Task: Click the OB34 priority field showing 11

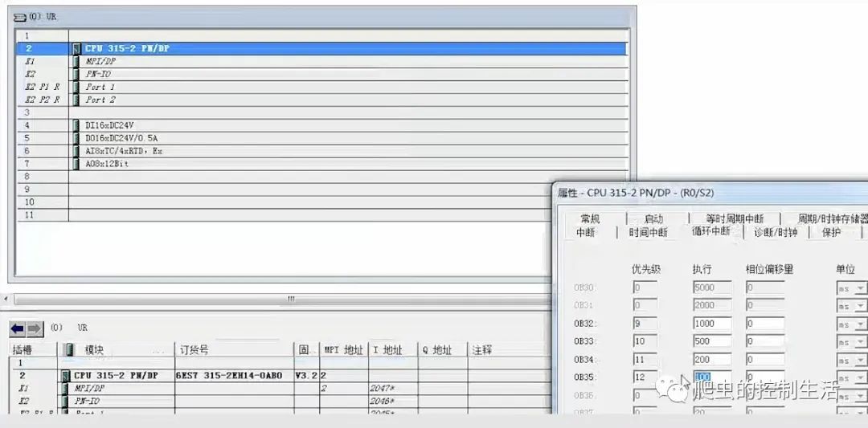Action: pyautogui.click(x=645, y=360)
